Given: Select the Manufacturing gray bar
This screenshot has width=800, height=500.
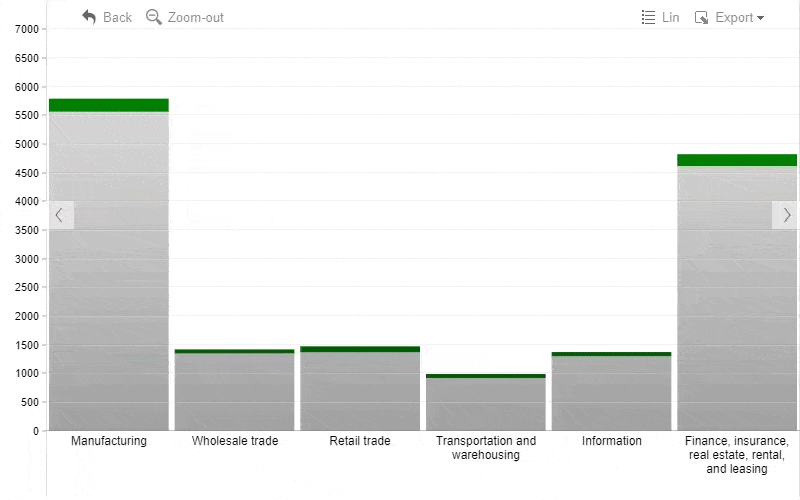Looking at the screenshot, I should [109, 271].
